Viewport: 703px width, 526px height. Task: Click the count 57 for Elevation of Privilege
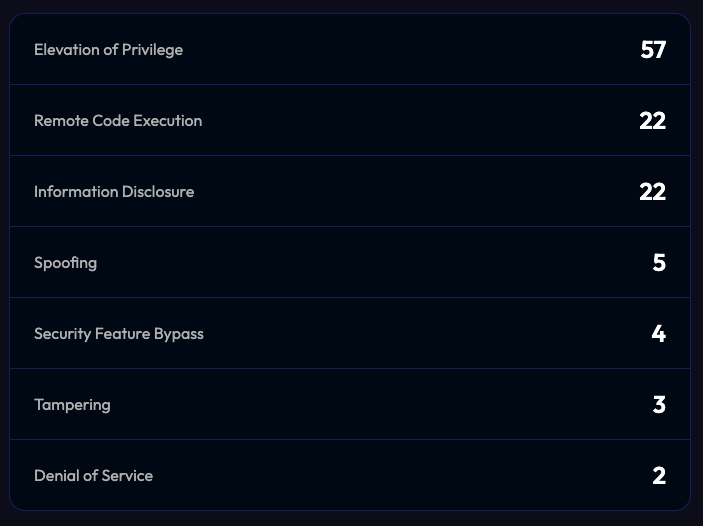pos(653,50)
